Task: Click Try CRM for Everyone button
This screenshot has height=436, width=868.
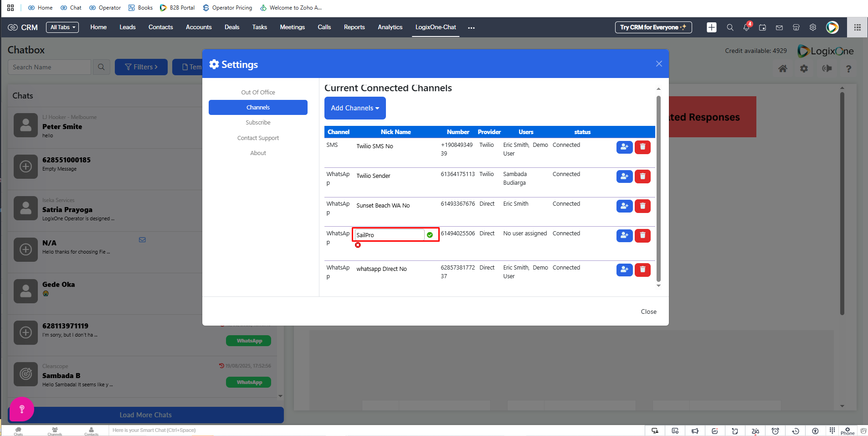Action: (653, 27)
